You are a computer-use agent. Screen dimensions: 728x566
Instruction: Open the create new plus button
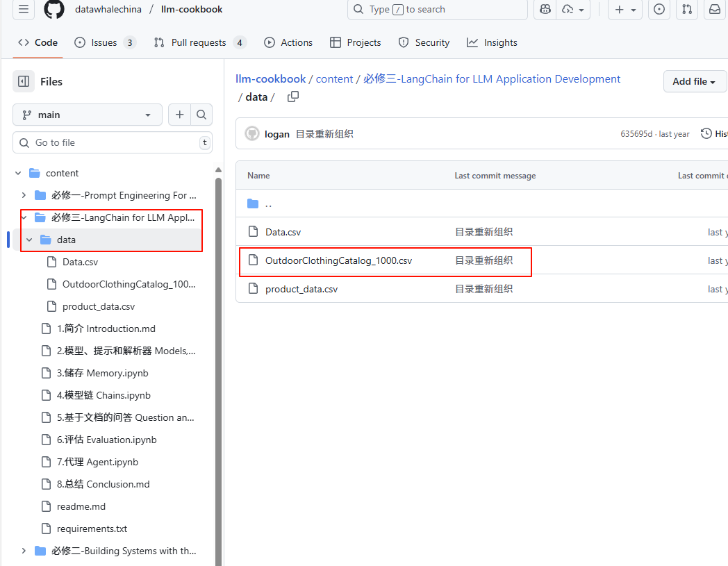point(625,9)
